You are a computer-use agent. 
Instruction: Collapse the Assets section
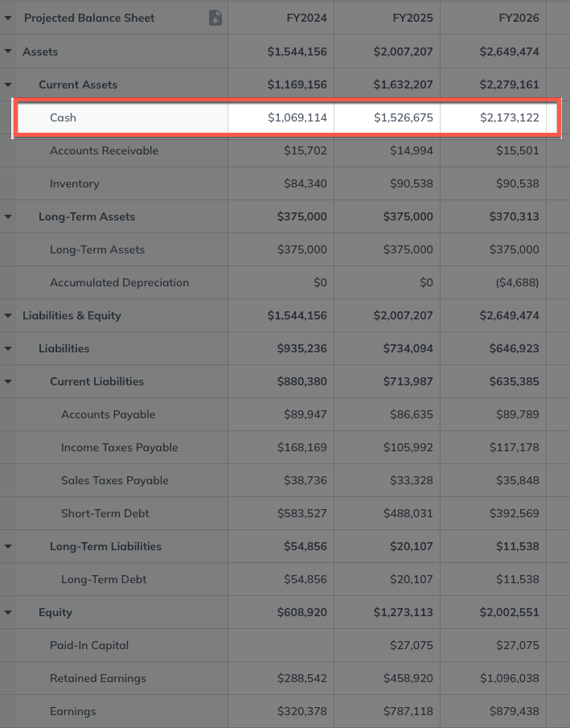click(8, 51)
